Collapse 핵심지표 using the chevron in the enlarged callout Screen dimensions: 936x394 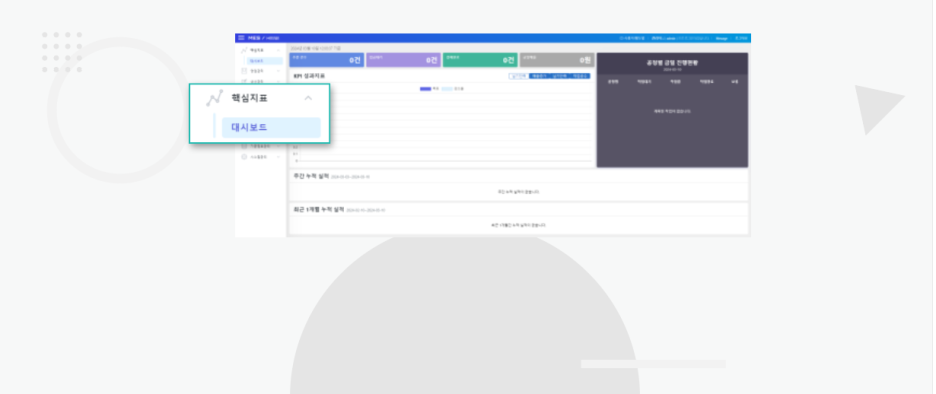[x=308, y=98]
